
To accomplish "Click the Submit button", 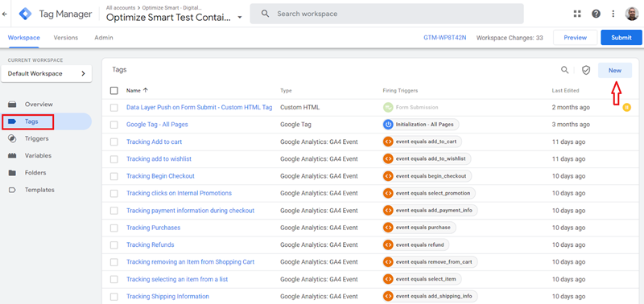I will [621, 37].
